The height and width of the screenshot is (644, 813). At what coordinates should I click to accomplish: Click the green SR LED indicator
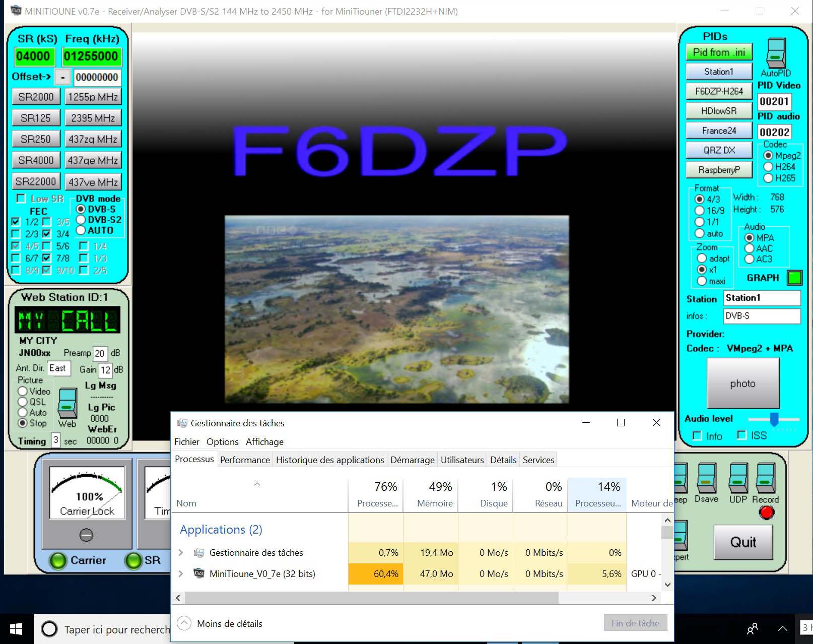click(133, 560)
